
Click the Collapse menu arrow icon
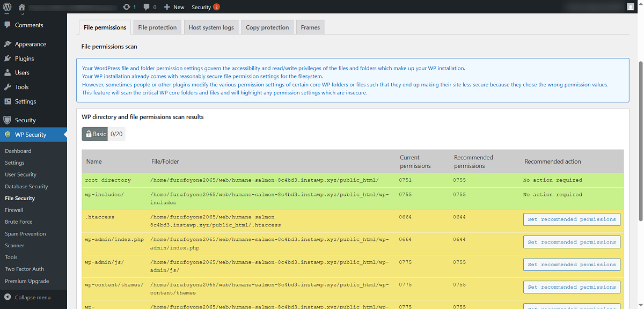8,297
